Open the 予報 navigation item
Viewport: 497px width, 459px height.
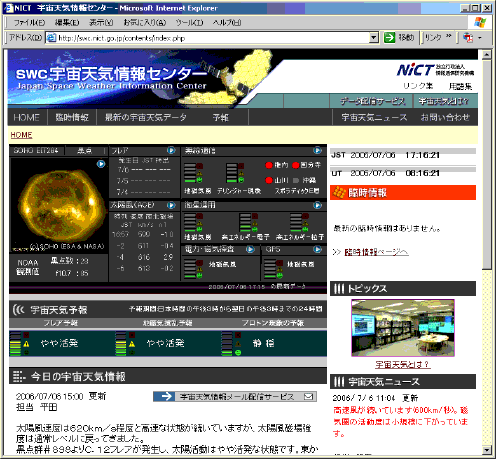[221, 117]
